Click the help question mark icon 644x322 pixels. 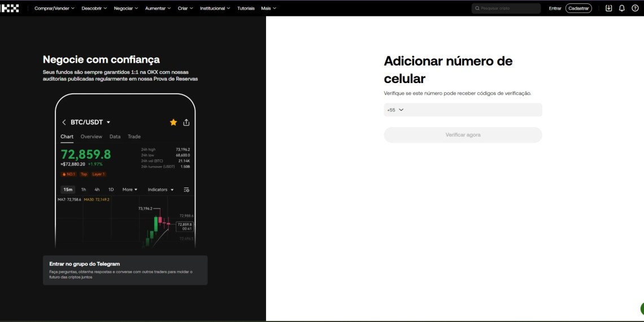point(635,8)
